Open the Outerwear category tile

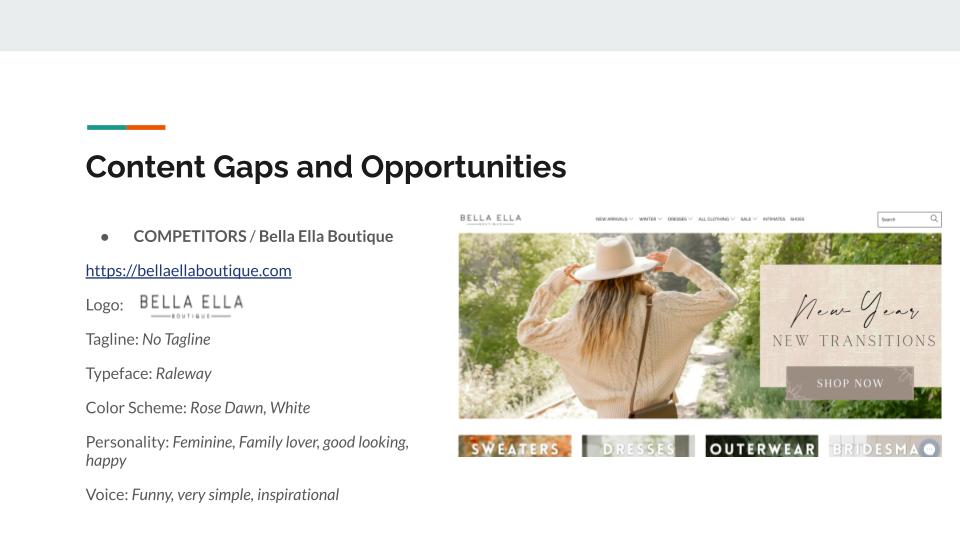[761, 447]
